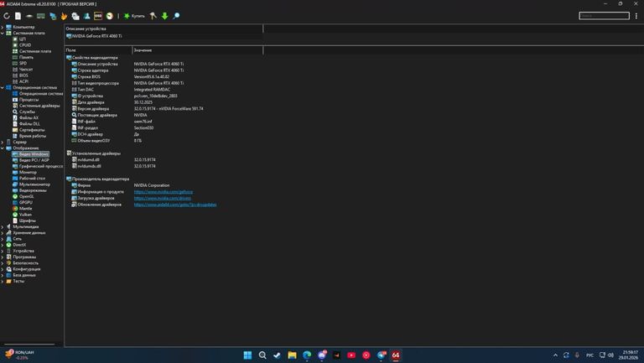The image size is (644, 363).
Task: Click the Купить buy button
Action: pos(134,16)
